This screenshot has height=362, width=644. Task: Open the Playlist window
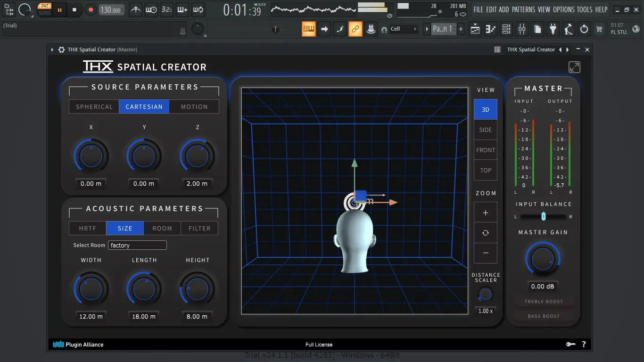pyautogui.click(x=475, y=29)
